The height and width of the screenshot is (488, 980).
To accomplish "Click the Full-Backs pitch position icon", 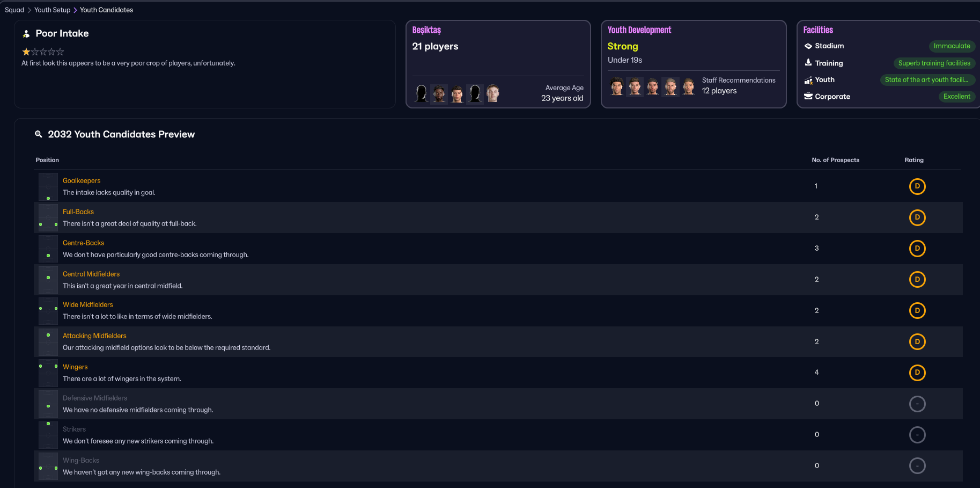I will click(48, 217).
